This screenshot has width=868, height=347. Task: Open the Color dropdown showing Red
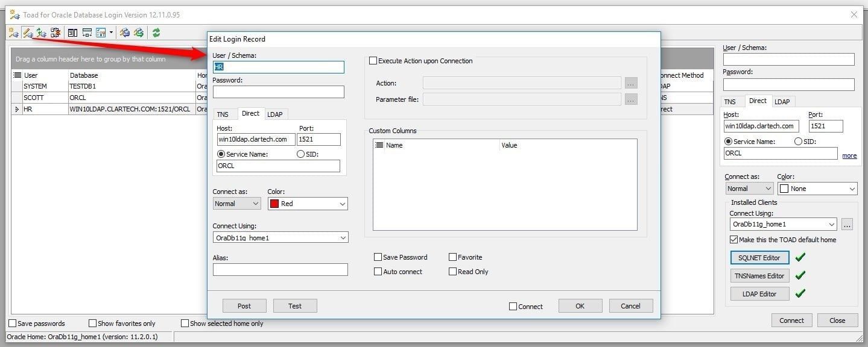(x=308, y=204)
